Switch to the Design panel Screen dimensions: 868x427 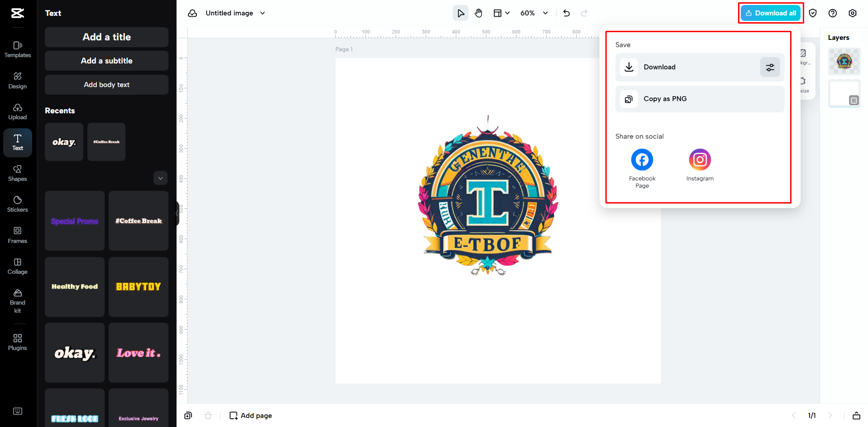17,80
